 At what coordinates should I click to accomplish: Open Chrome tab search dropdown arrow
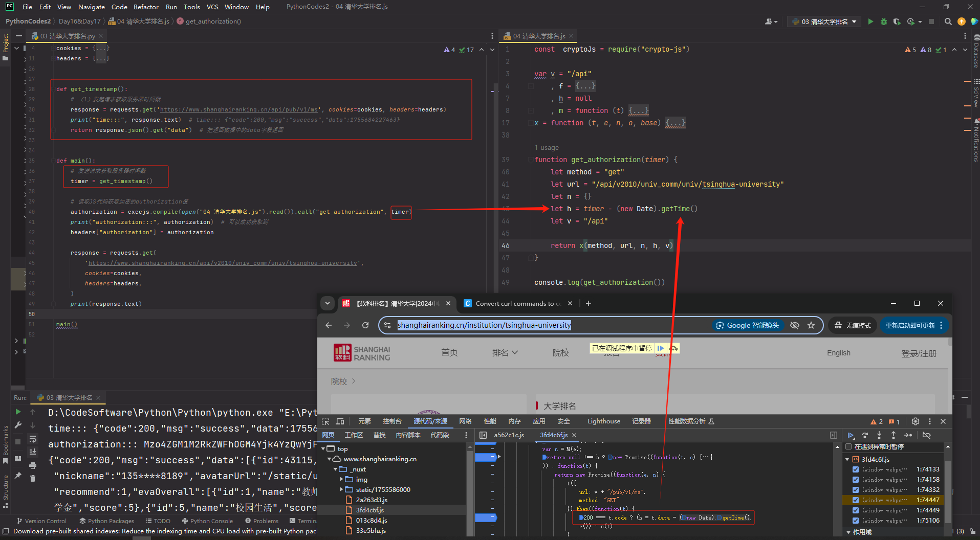pos(328,303)
